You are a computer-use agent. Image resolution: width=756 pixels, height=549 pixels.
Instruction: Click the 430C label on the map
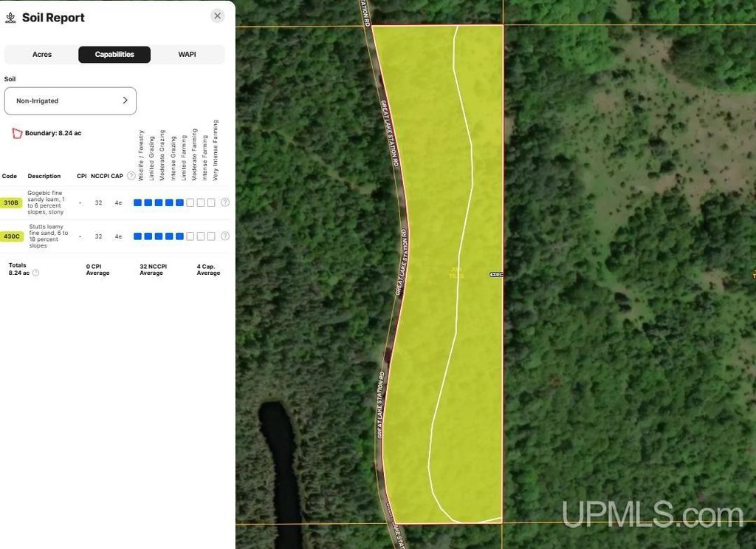point(495,274)
